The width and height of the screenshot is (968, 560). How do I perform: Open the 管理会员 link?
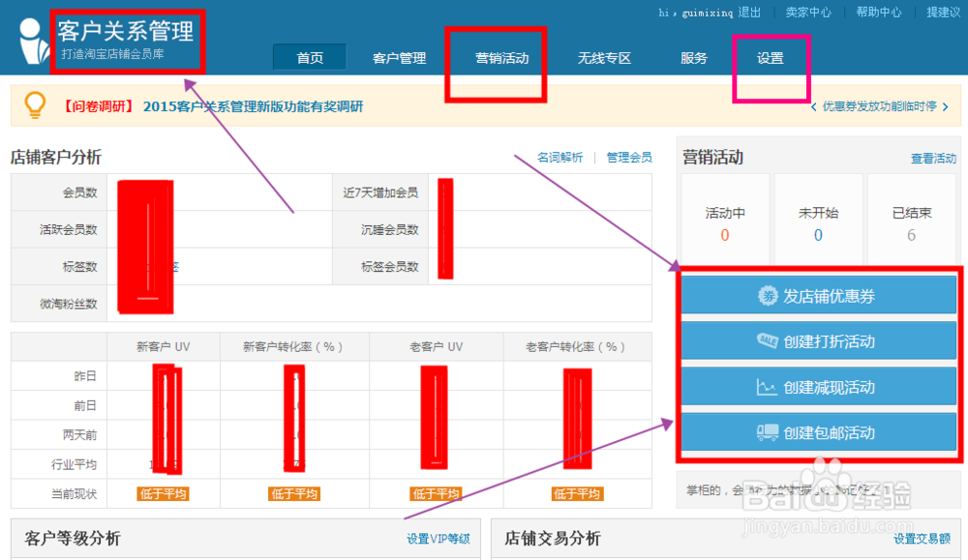coord(629,157)
